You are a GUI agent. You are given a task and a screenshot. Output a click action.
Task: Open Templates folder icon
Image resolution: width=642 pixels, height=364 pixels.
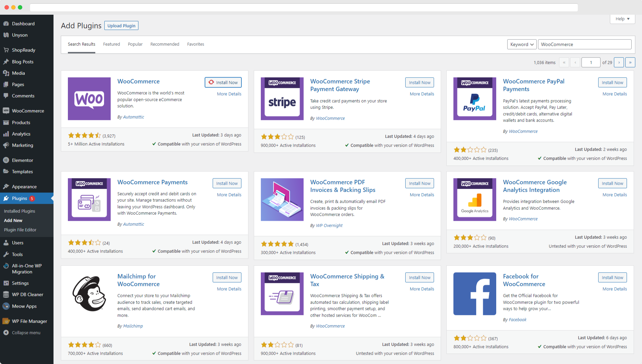(x=6, y=172)
